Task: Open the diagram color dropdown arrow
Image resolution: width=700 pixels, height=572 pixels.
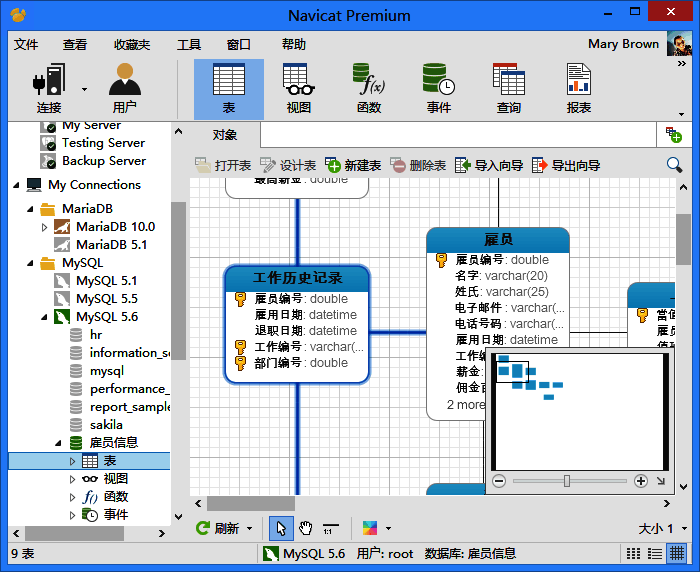Action: coord(388,529)
